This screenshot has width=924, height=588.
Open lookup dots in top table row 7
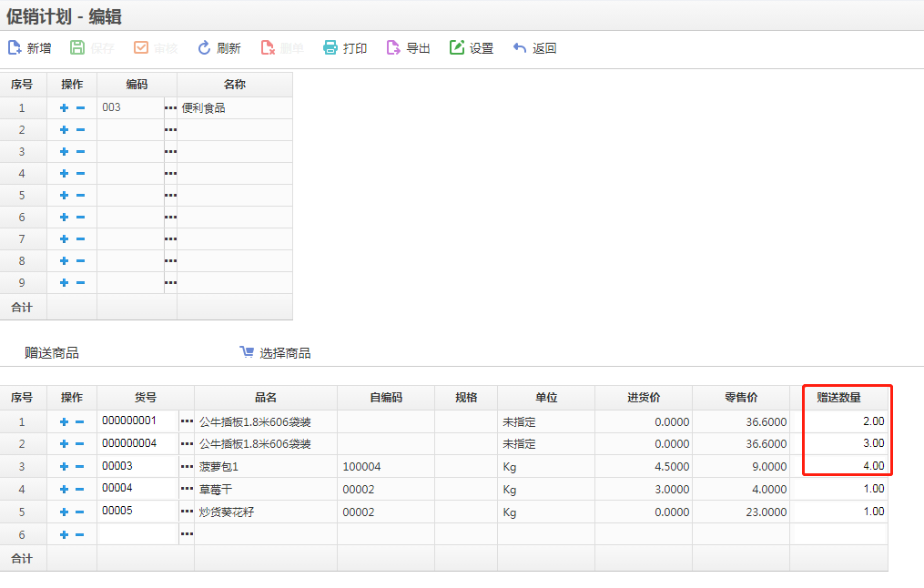coord(170,238)
